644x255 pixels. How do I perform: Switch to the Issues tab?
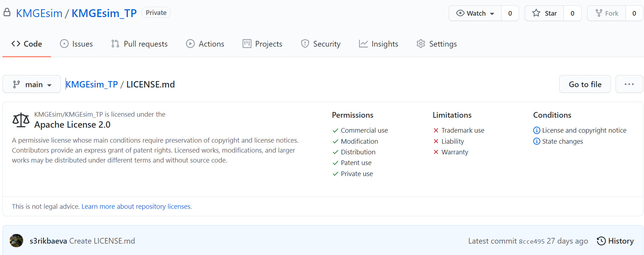point(76,44)
